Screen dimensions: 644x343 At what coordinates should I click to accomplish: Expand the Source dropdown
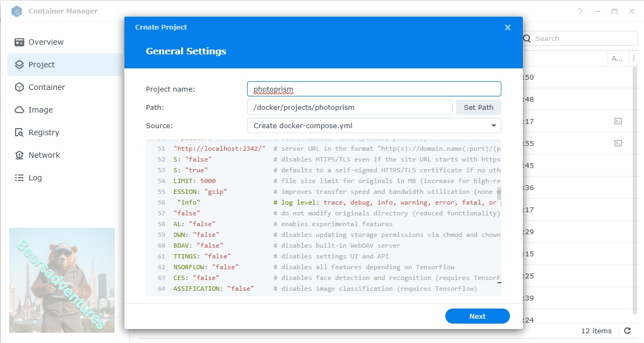coord(374,125)
